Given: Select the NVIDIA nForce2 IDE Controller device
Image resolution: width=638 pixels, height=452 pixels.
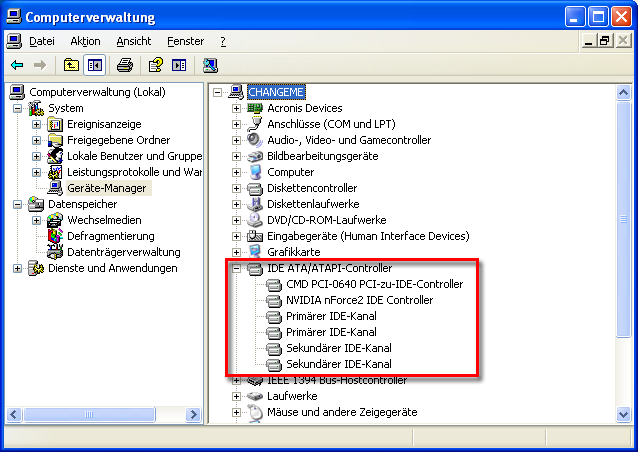Looking at the screenshot, I should click(x=359, y=300).
